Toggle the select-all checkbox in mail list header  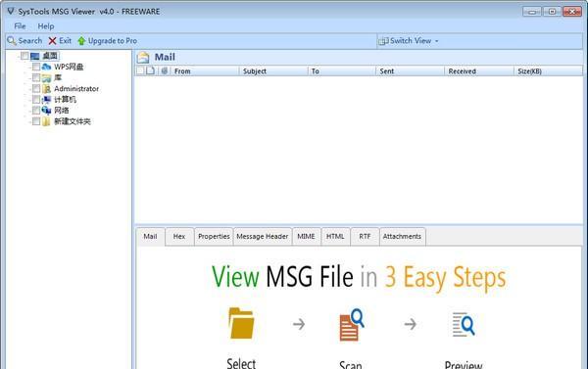pos(140,70)
